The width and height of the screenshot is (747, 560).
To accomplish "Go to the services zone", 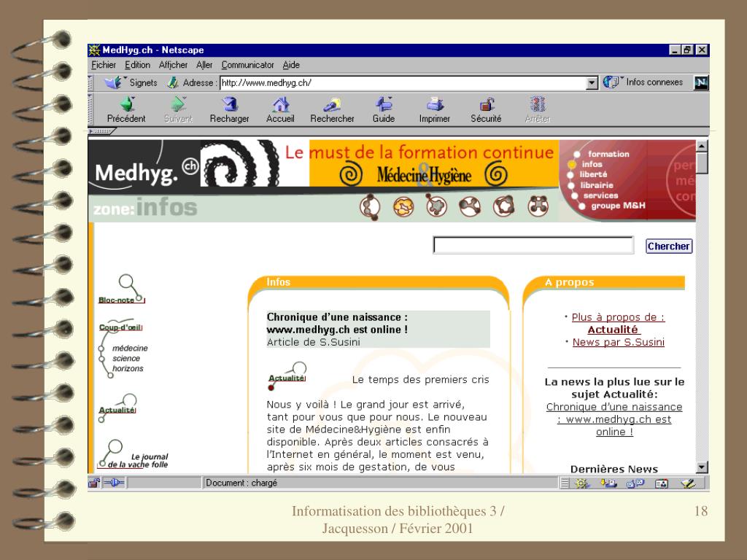I will [600, 195].
